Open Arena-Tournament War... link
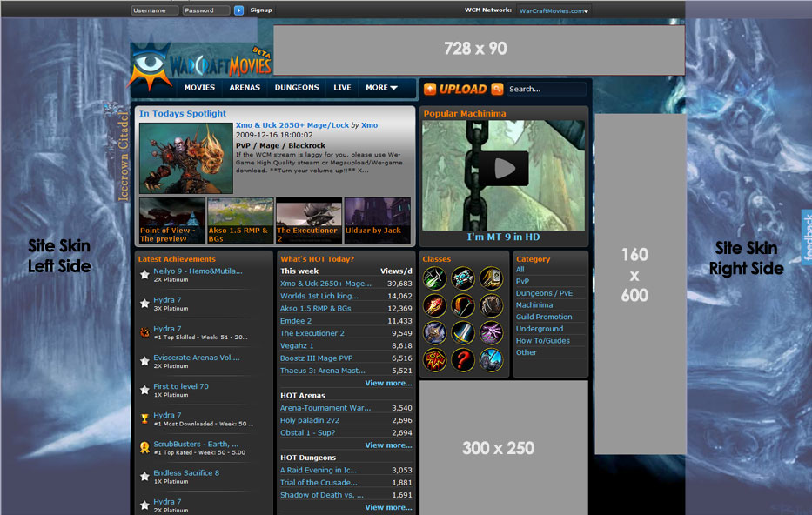Screen dimensions: 812x515 (325, 408)
